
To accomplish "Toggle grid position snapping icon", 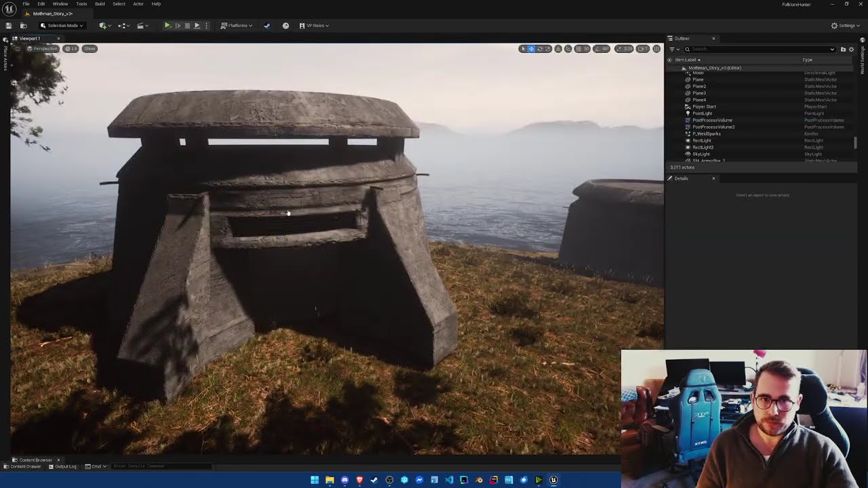I will (x=578, y=49).
